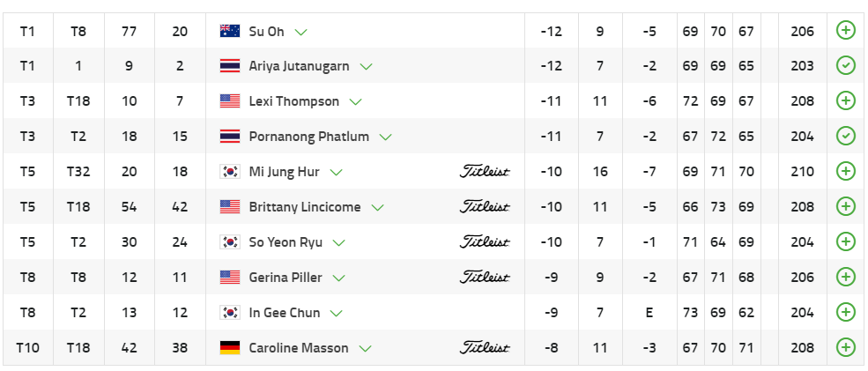Viewport: 868px width, 371px height.
Task: Click the plus circle icon for In Gee Chun
Action: pos(846,313)
